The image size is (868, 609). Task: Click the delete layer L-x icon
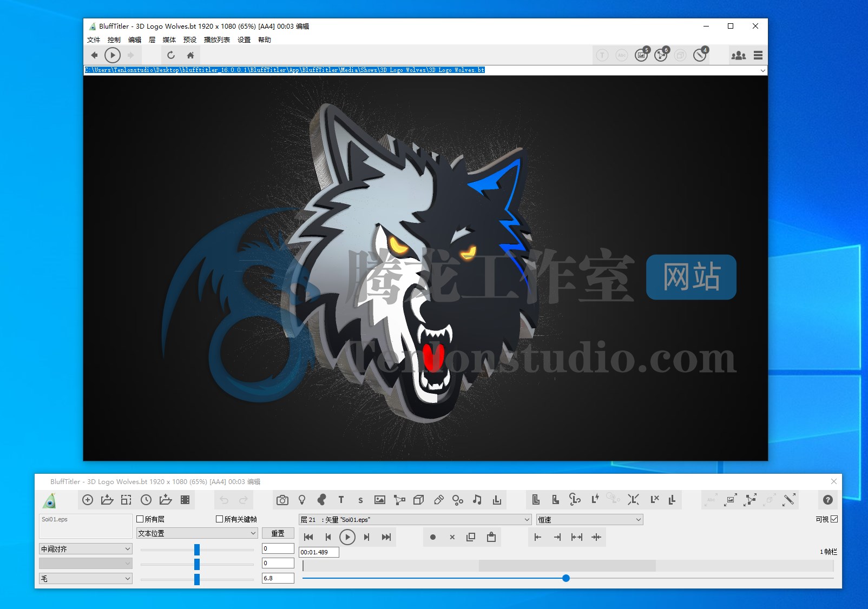[654, 500]
